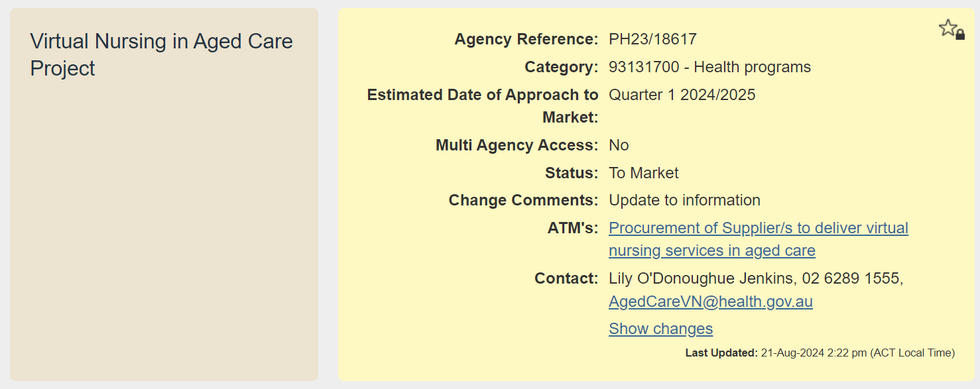
Task: Click the Estimated Date of Approach to Market label
Action: (x=483, y=106)
